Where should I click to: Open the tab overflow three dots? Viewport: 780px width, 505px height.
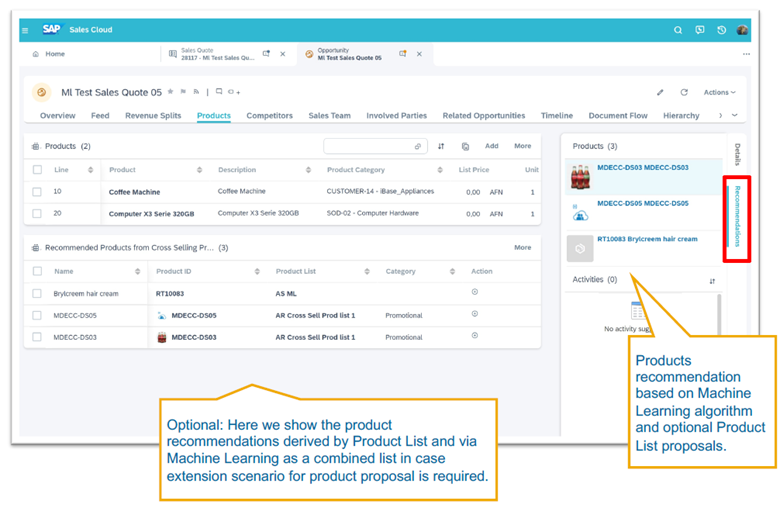coord(746,54)
